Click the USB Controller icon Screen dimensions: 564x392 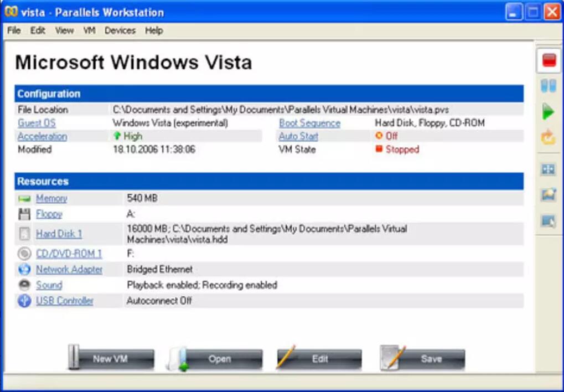click(x=24, y=301)
